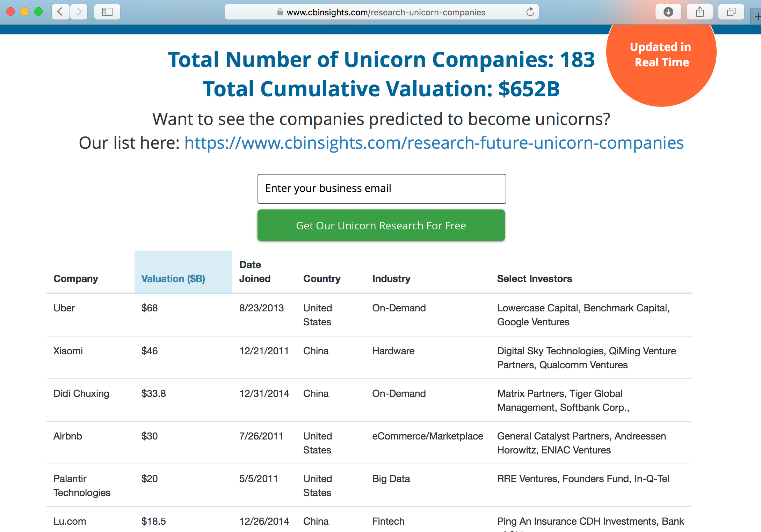Sort by the Country column header
The height and width of the screenshot is (532, 761).
coord(322,279)
